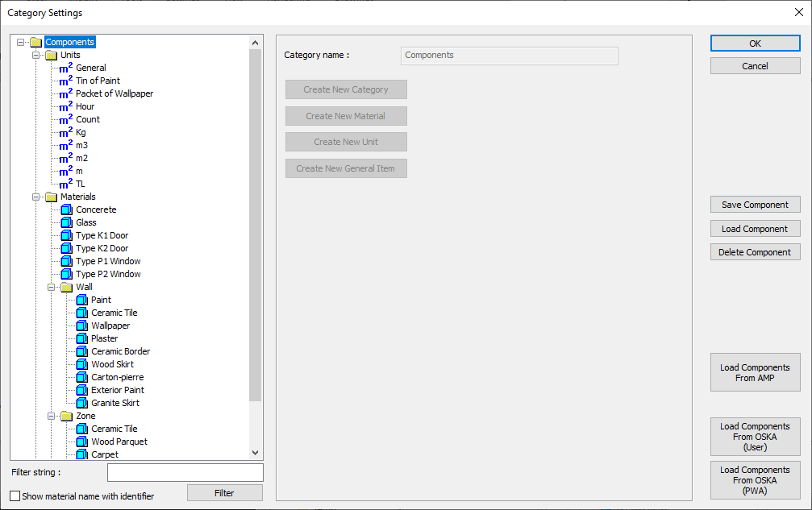Collapse the Wall subtree
The width and height of the screenshot is (812, 510).
click(51, 286)
